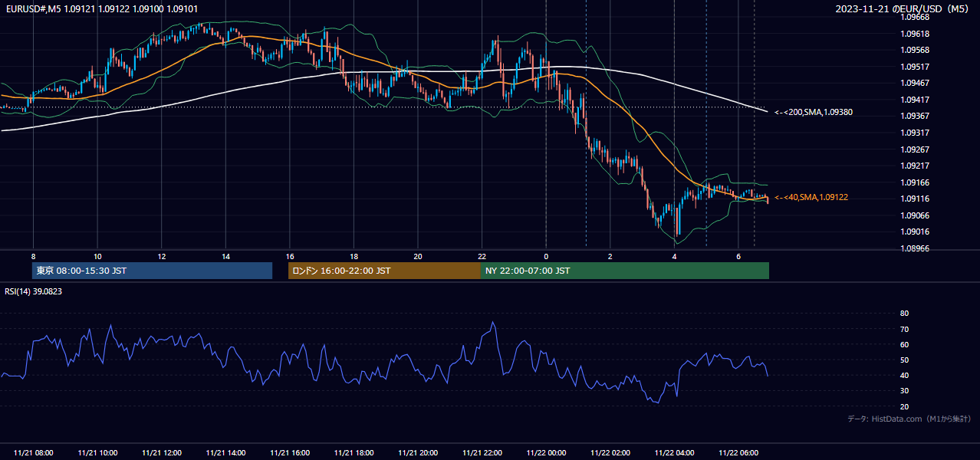This screenshot has height=460, width=980.
Task: Click price level 1.09317 on axis
Action: [915, 133]
